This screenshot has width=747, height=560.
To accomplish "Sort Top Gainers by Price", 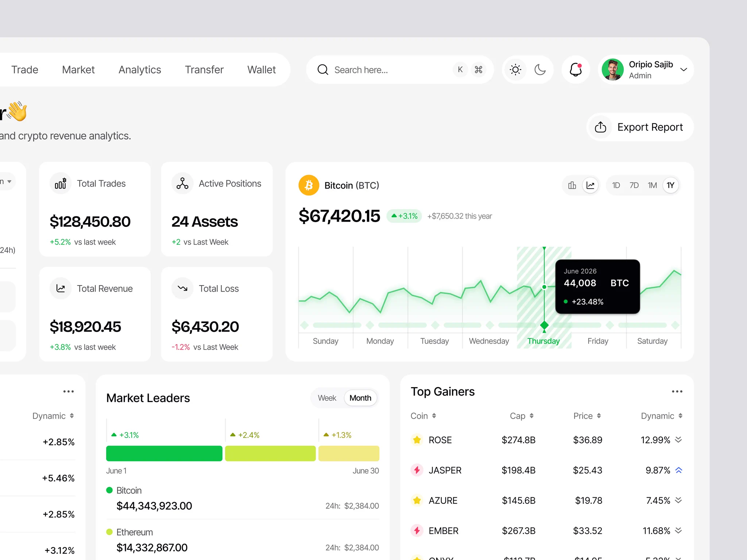I will coord(587,416).
